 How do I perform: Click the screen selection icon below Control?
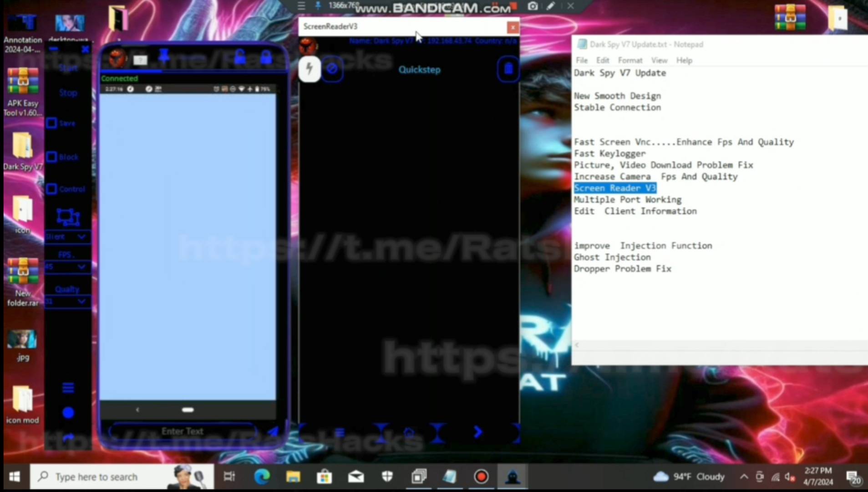pyautogui.click(x=68, y=217)
